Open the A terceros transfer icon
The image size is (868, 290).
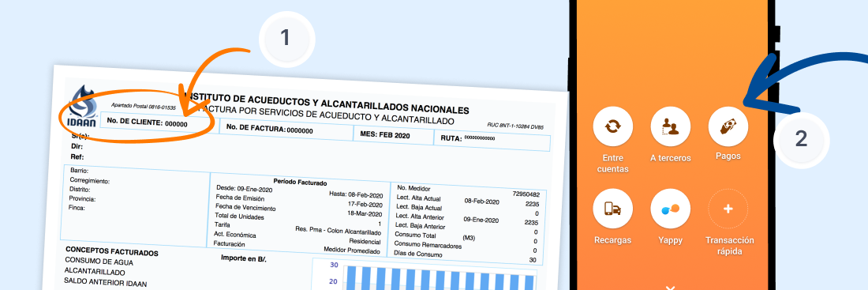point(671,126)
